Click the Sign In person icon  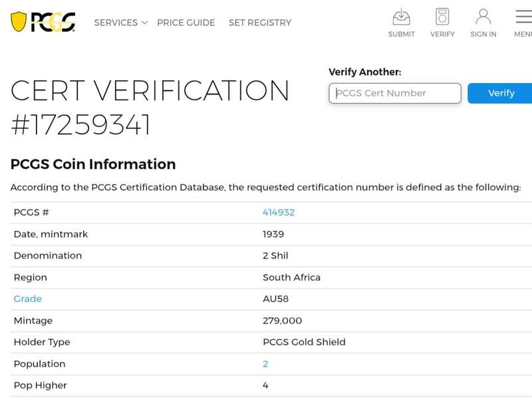[x=483, y=17]
